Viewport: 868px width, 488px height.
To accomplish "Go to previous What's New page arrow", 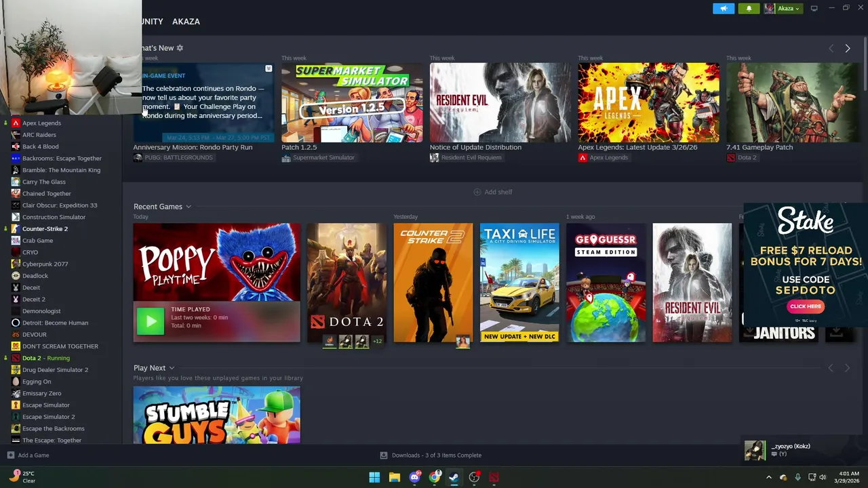I will pos(831,48).
